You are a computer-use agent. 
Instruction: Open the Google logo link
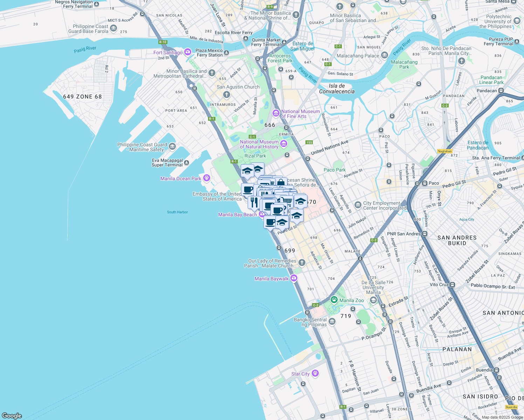(x=12, y=415)
